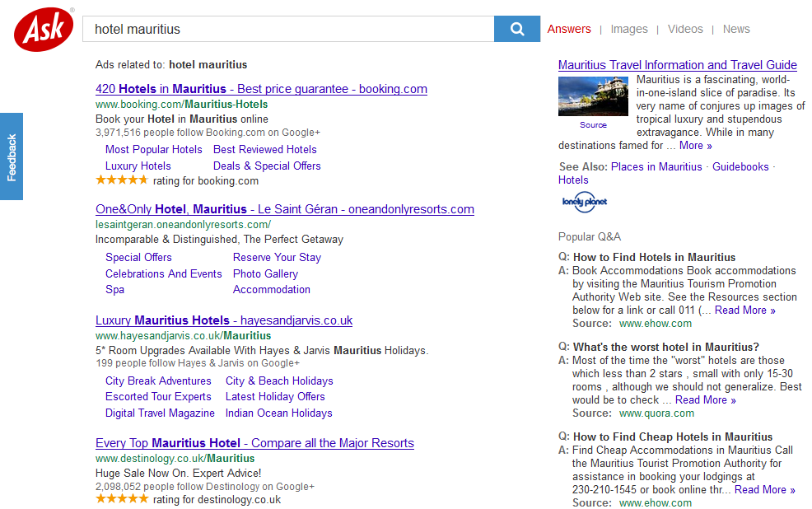Open the Special Offers sitelink
The width and height of the screenshot is (812, 509).
pyautogui.click(x=139, y=257)
